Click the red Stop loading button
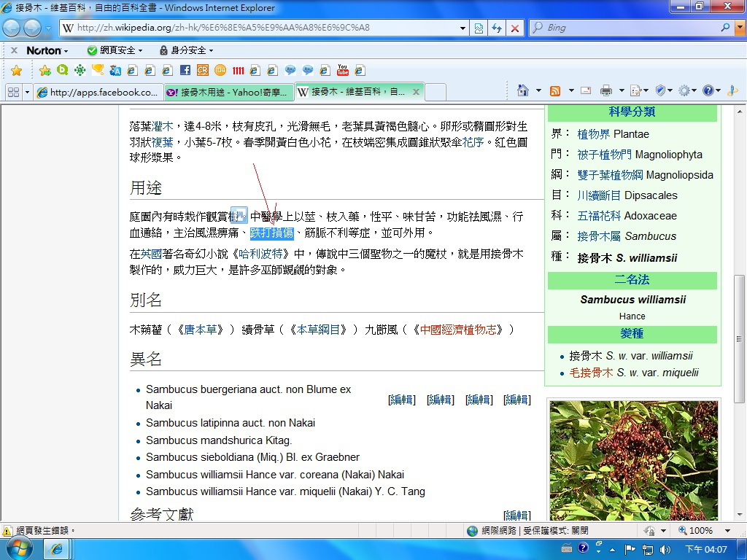Viewport: 747px width, 560px height. pos(515,28)
